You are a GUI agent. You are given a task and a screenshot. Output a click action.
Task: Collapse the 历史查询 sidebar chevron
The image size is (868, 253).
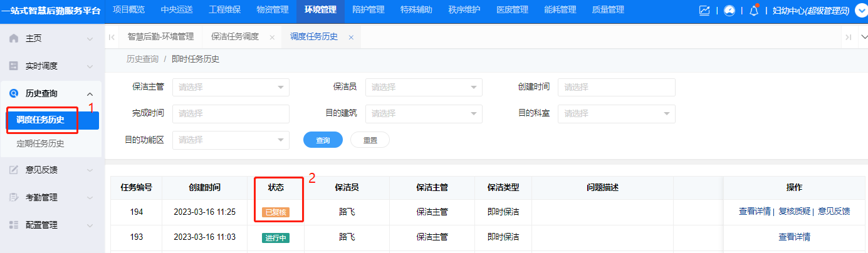point(90,93)
